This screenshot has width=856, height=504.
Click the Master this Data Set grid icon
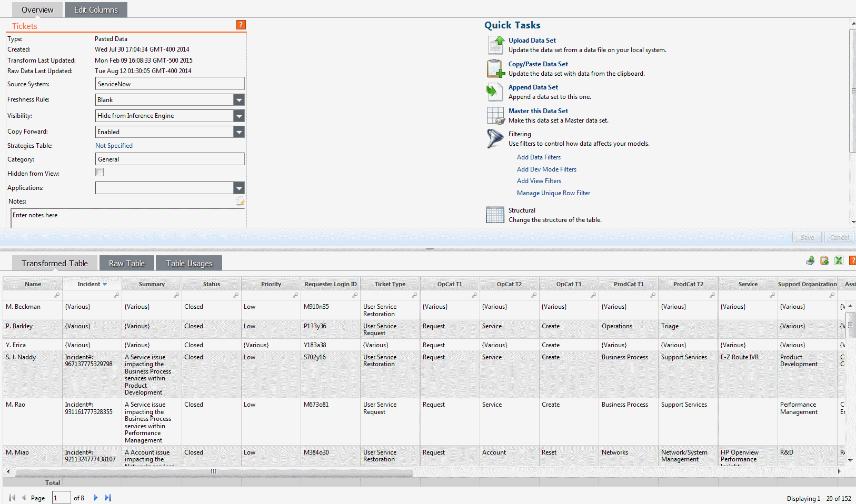point(495,116)
